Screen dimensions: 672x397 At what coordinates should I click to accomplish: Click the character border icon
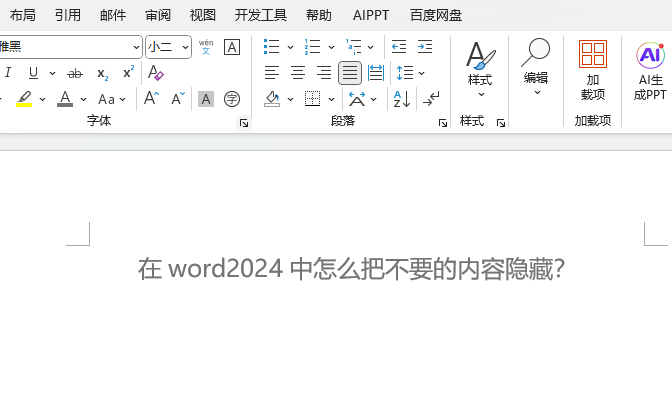tap(232, 47)
